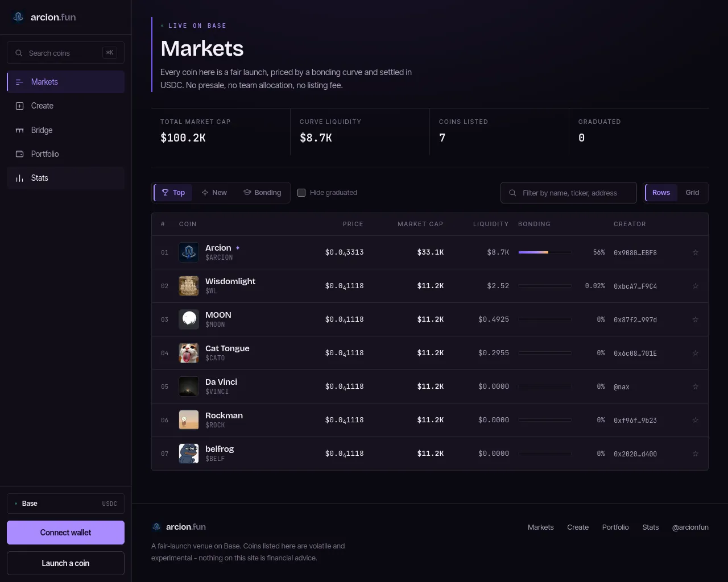Click the Rockman coin avatar

(x=189, y=420)
